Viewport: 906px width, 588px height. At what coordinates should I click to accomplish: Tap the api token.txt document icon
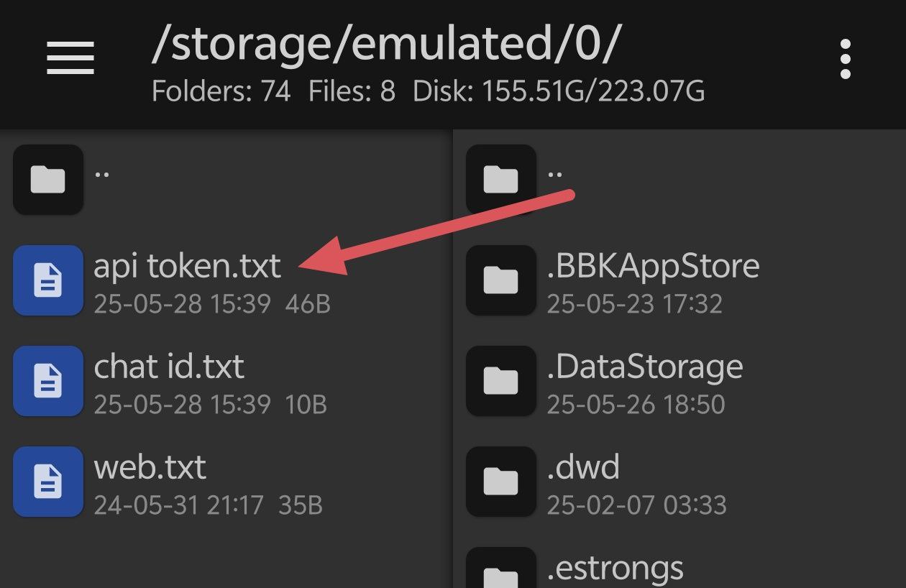[48, 280]
